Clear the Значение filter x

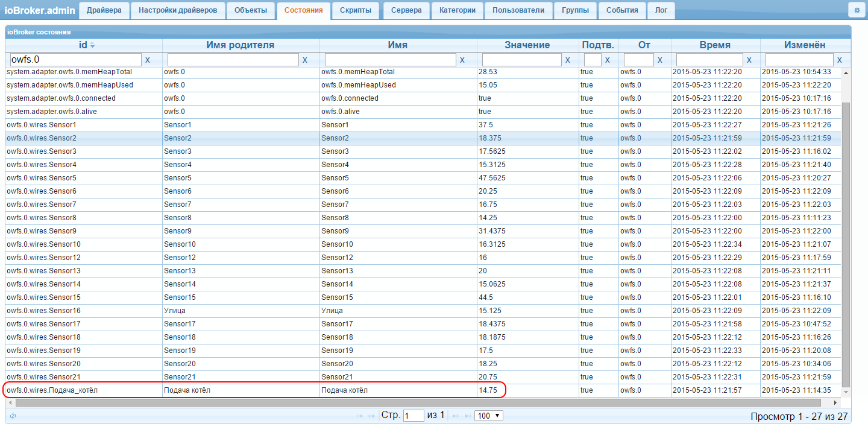[x=568, y=60]
